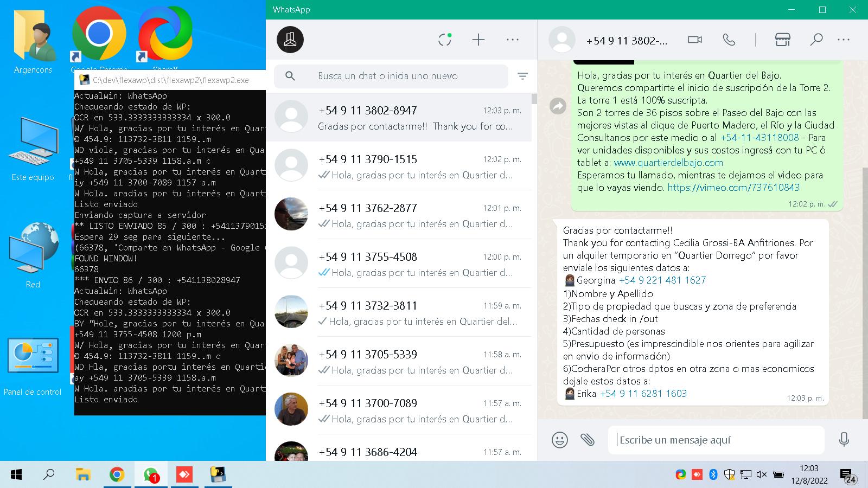Click the muted volume tray icon
This screenshot has width=868, height=488.
(761, 475)
